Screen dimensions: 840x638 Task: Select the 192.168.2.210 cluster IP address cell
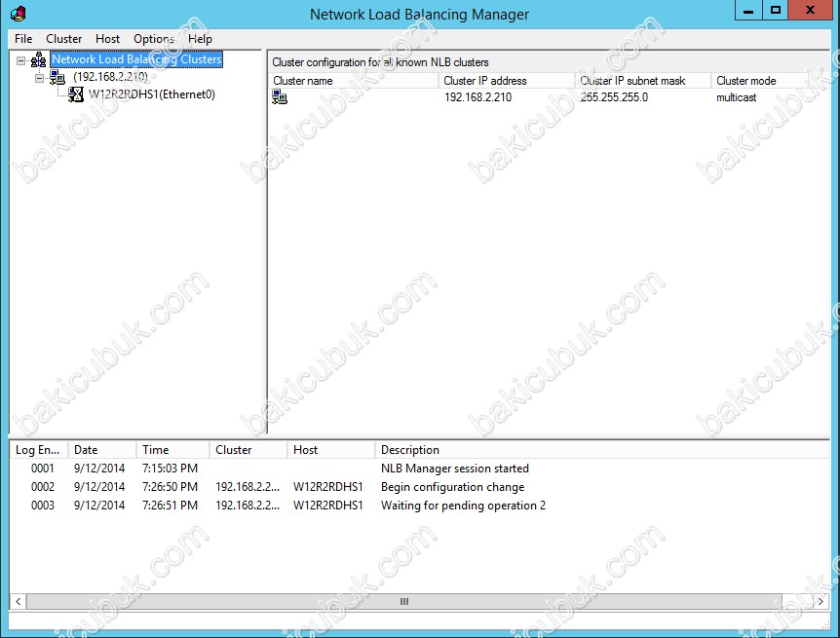click(x=477, y=97)
